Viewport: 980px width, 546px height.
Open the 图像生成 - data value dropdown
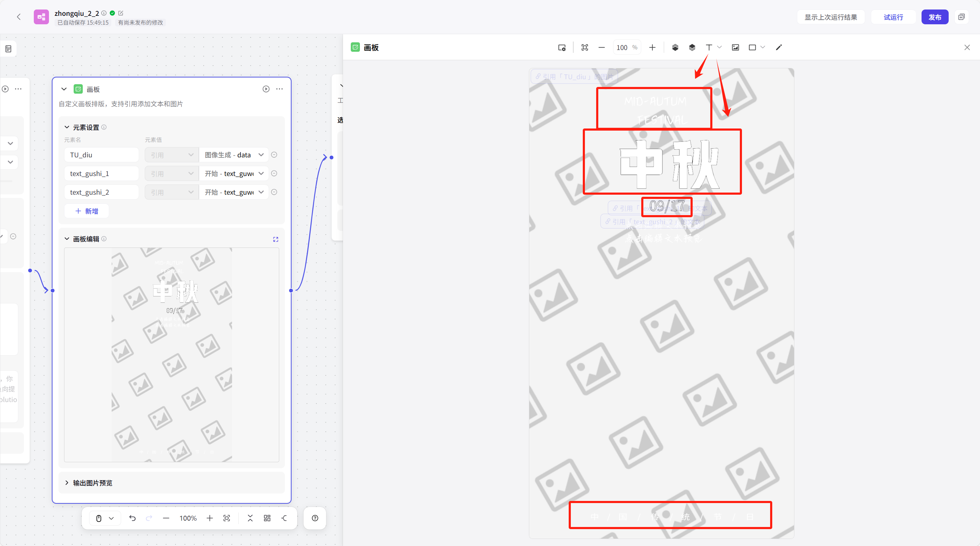234,155
